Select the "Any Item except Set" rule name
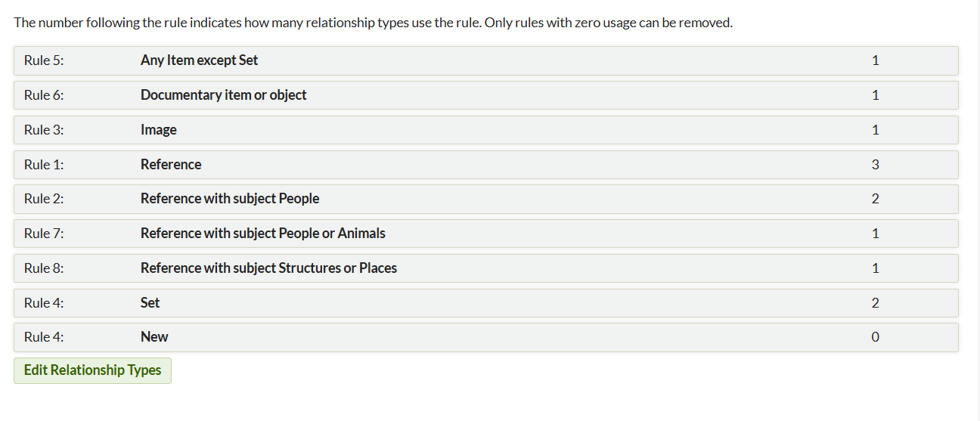 point(199,60)
